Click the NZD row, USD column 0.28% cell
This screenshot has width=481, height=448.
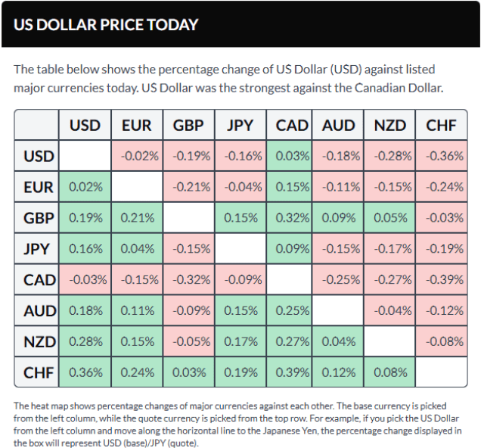pos(85,341)
